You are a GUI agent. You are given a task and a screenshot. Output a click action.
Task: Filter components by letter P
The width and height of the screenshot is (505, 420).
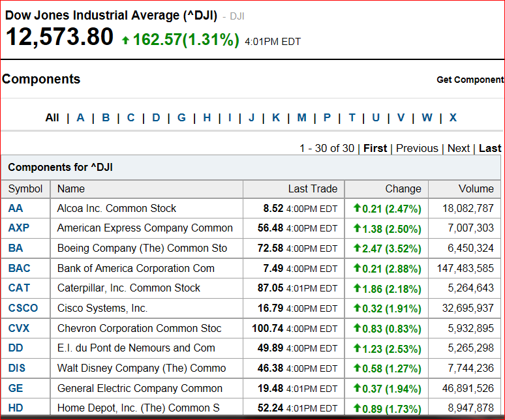pyautogui.click(x=327, y=117)
